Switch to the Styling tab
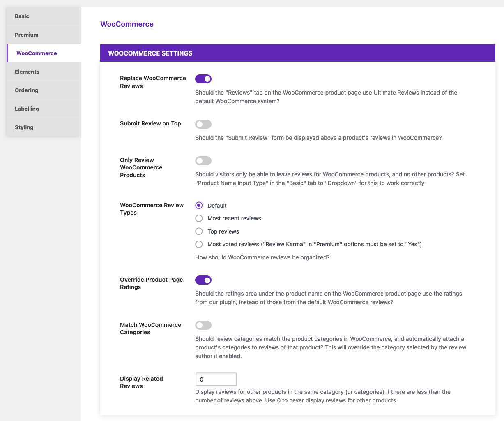The width and height of the screenshot is (504, 421). (x=44, y=127)
